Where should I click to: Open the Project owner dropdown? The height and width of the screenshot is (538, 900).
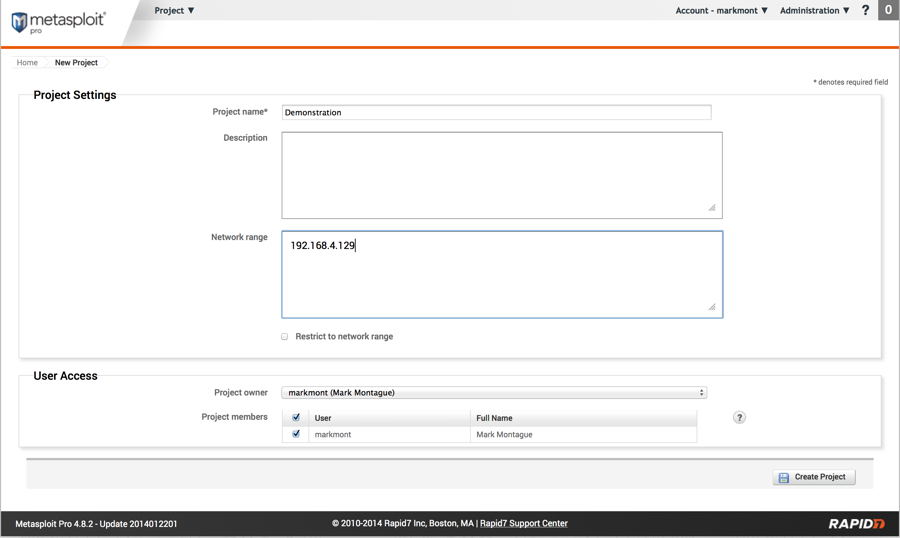click(494, 393)
